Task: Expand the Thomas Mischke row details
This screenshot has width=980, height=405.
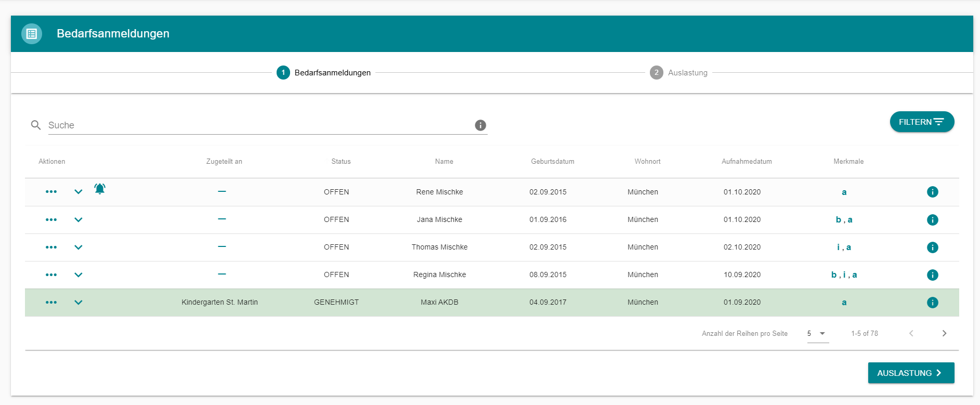Action: (x=79, y=247)
